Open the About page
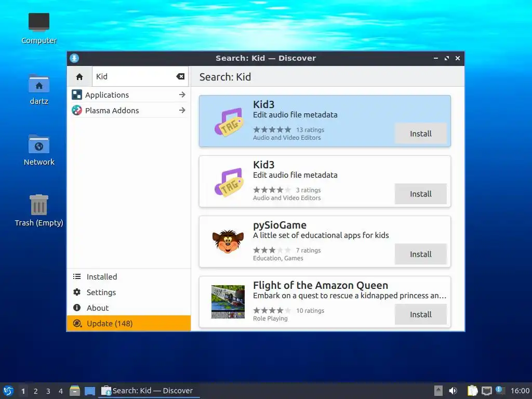This screenshot has width=532, height=399. point(129,308)
